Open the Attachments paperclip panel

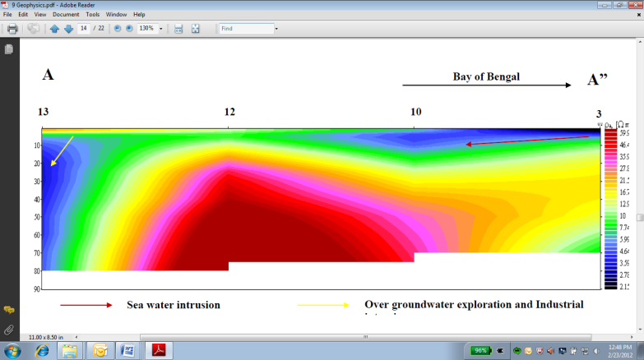pyautogui.click(x=9, y=330)
